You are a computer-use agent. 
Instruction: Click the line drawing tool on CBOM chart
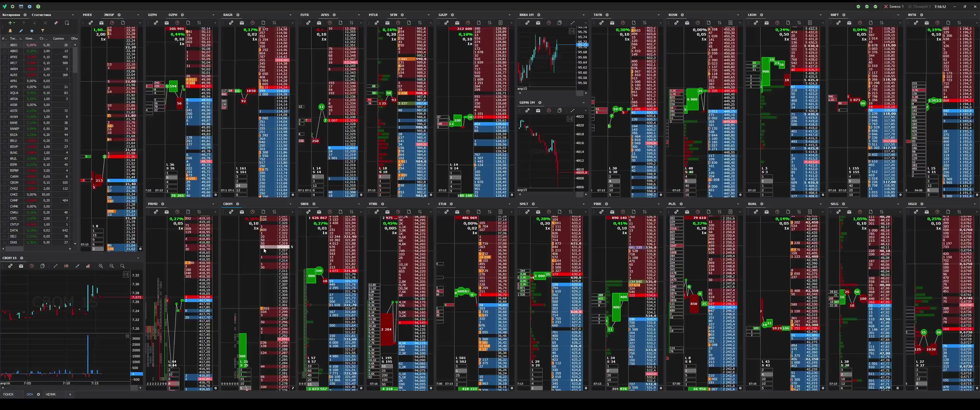click(x=56, y=266)
